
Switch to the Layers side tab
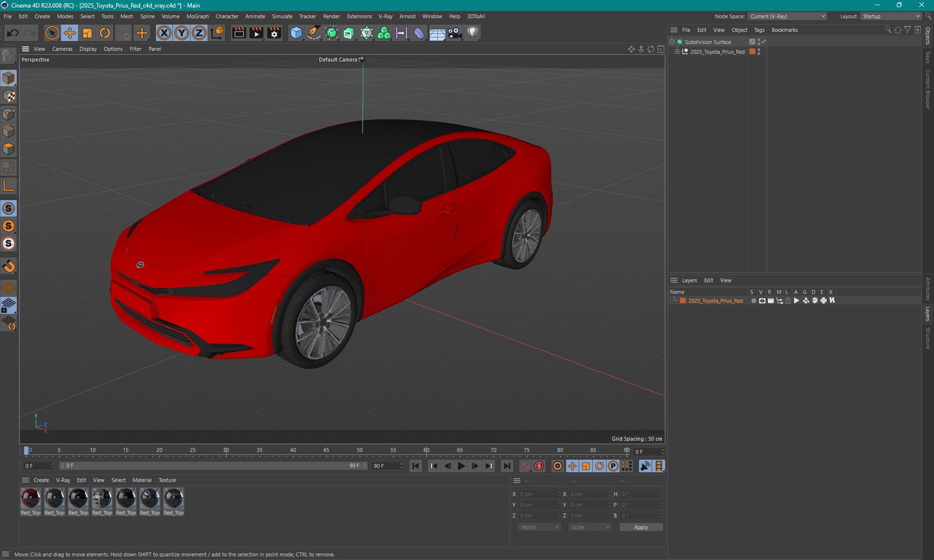928,314
